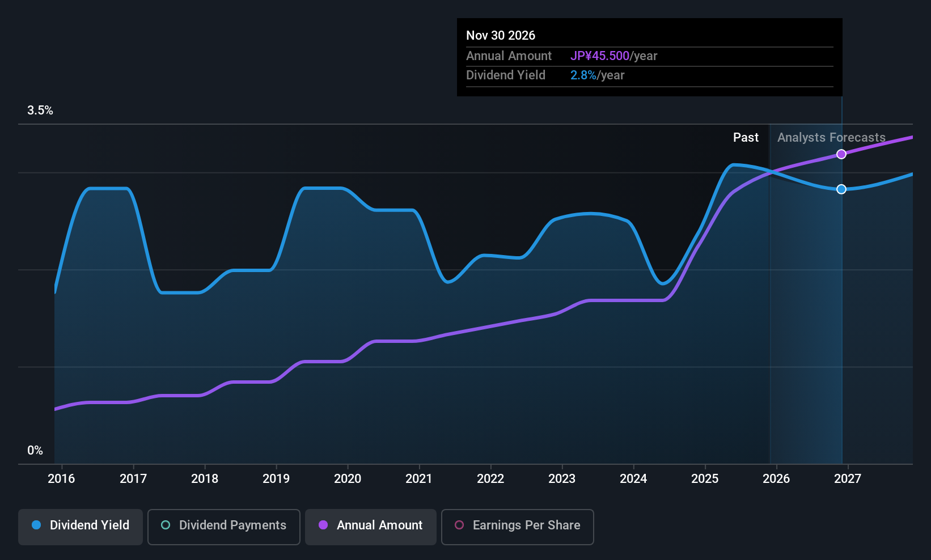Click the purple data point marker on chart
This screenshot has width=931, height=560.
tap(841, 154)
